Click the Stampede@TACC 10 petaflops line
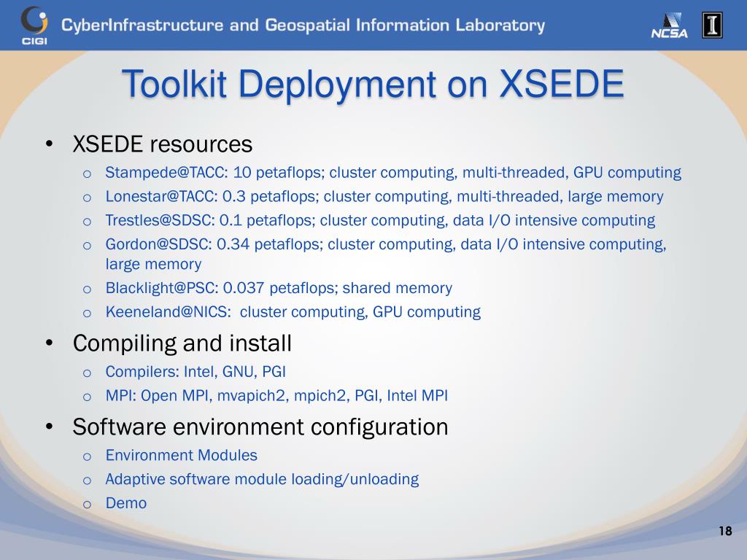 pos(393,172)
